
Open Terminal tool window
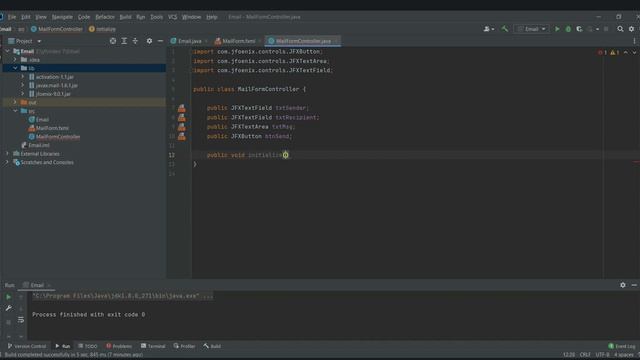pyautogui.click(x=153, y=346)
